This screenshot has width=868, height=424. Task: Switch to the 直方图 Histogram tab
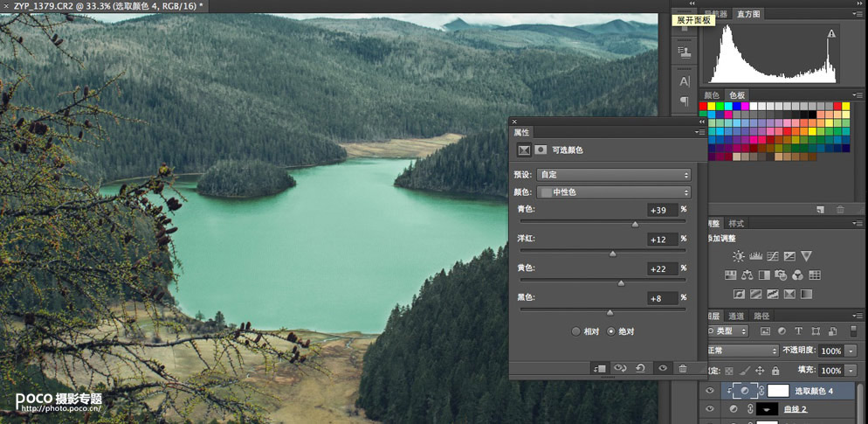747,14
